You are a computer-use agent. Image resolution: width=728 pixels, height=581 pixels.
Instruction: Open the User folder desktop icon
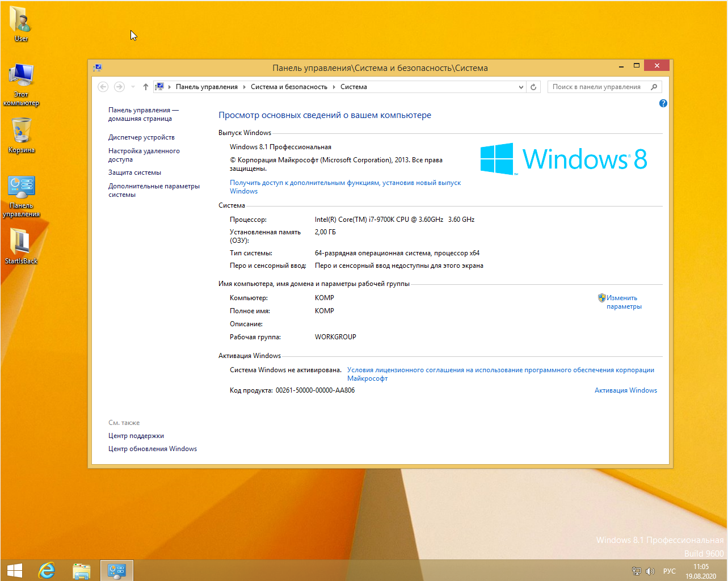pos(21,24)
